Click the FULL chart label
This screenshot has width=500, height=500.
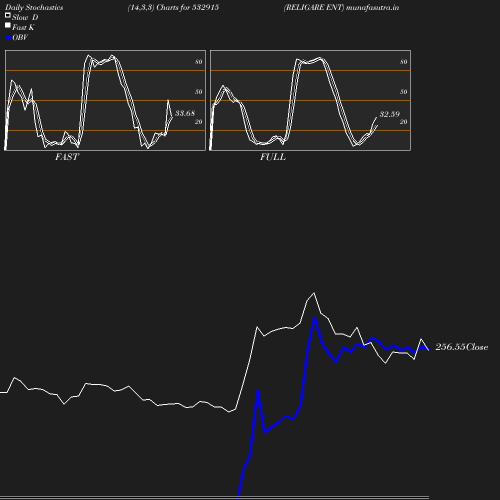[x=273, y=157]
